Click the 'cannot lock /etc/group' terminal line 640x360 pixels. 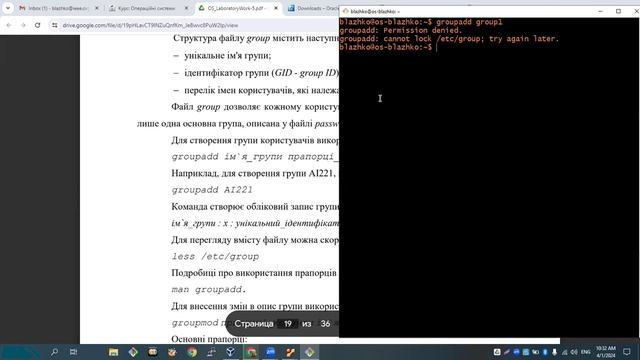coord(449,39)
